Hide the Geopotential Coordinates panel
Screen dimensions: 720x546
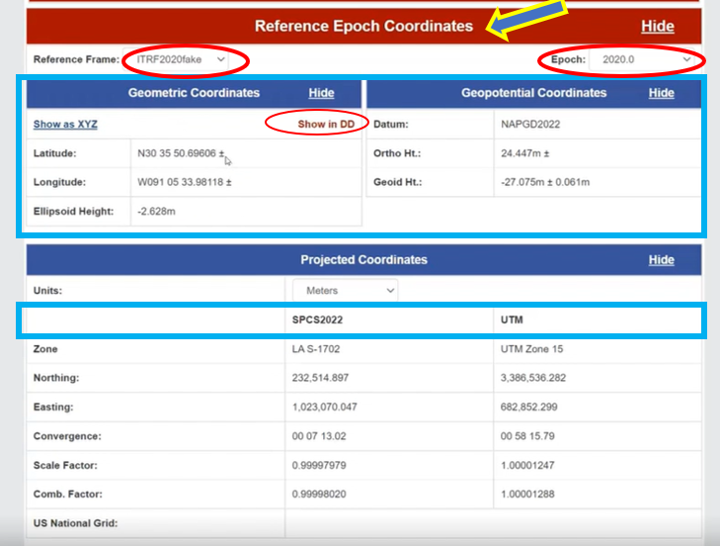(x=661, y=93)
